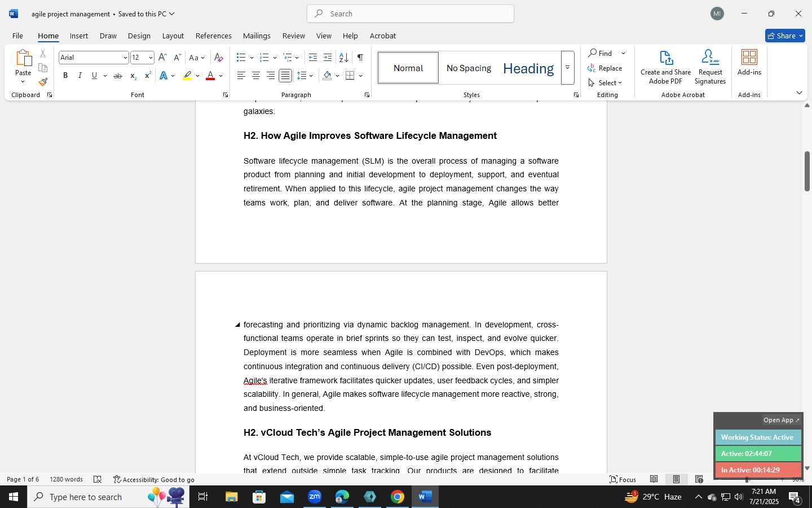Image resolution: width=812 pixels, height=508 pixels.
Task: Clear all formatting with eraser icon
Action: point(219,58)
